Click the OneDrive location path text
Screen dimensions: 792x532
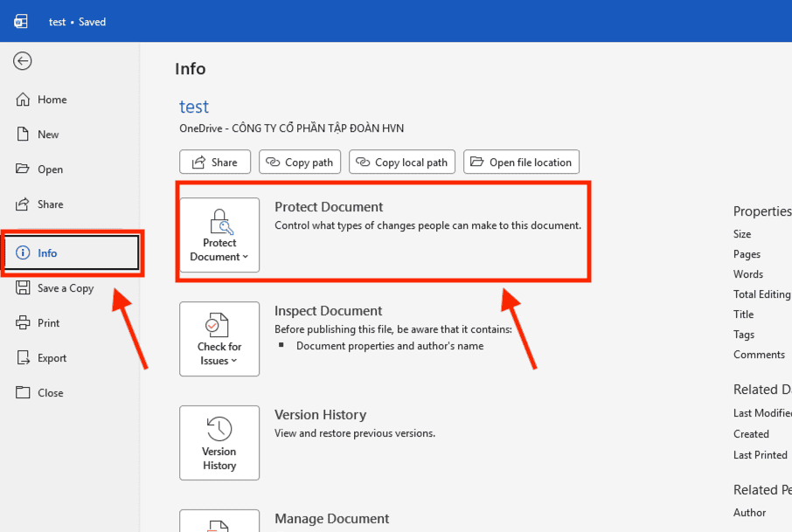pos(291,128)
